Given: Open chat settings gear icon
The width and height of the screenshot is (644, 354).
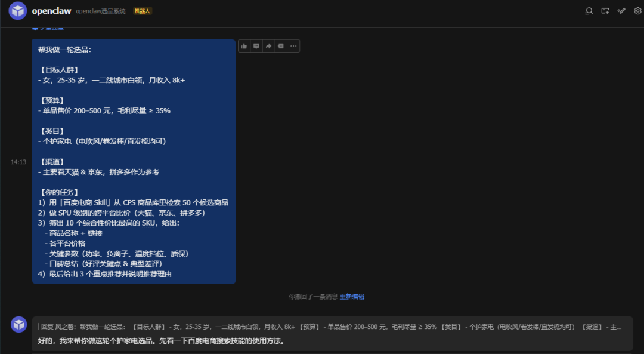Looking at the screenshot, I should [x=638, y=11].
